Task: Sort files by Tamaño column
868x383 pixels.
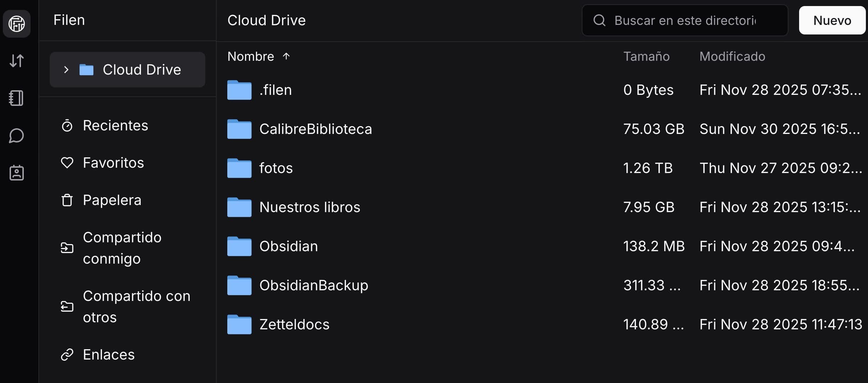Action: pos(646,56)
